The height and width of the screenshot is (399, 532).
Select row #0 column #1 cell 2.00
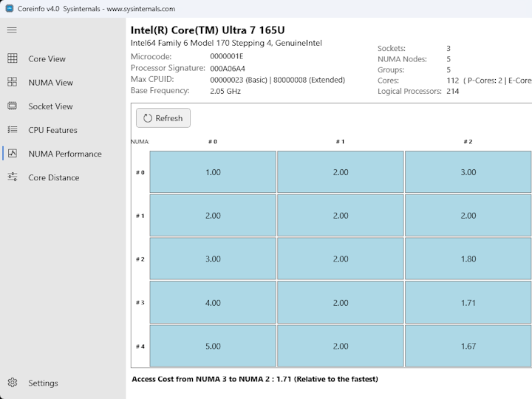[341, 172]
